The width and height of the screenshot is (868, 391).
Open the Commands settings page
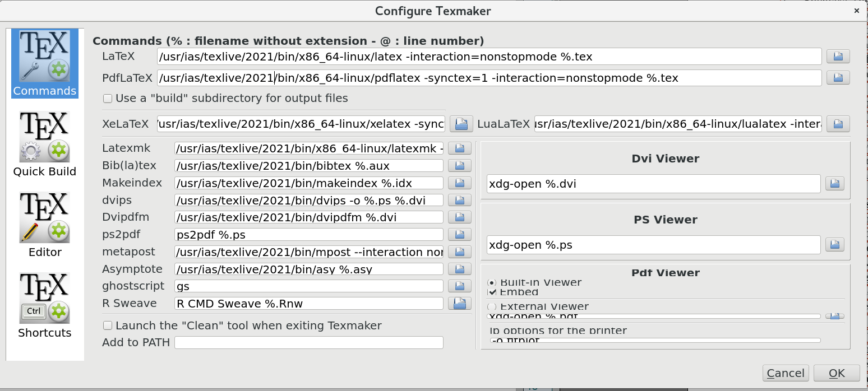click(45, 64)
